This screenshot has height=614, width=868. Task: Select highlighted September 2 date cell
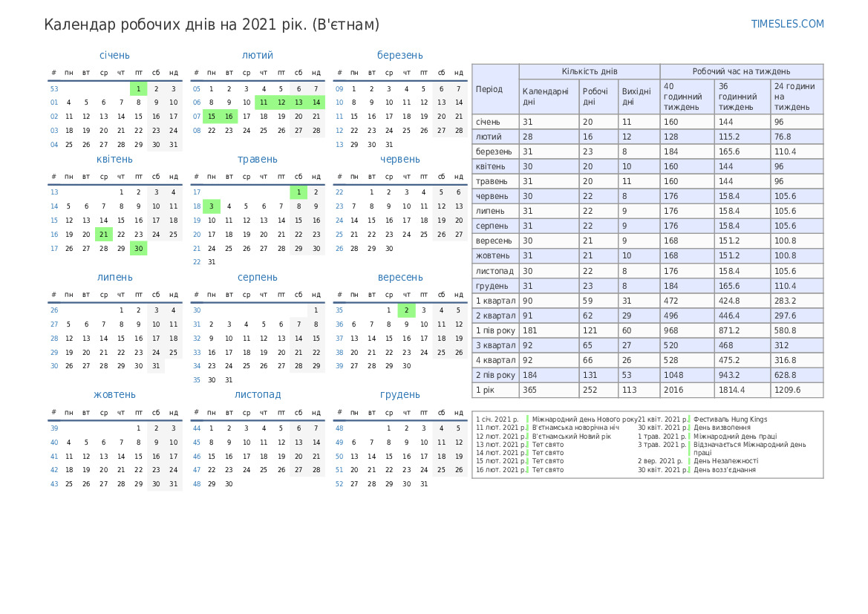[406, 310]
